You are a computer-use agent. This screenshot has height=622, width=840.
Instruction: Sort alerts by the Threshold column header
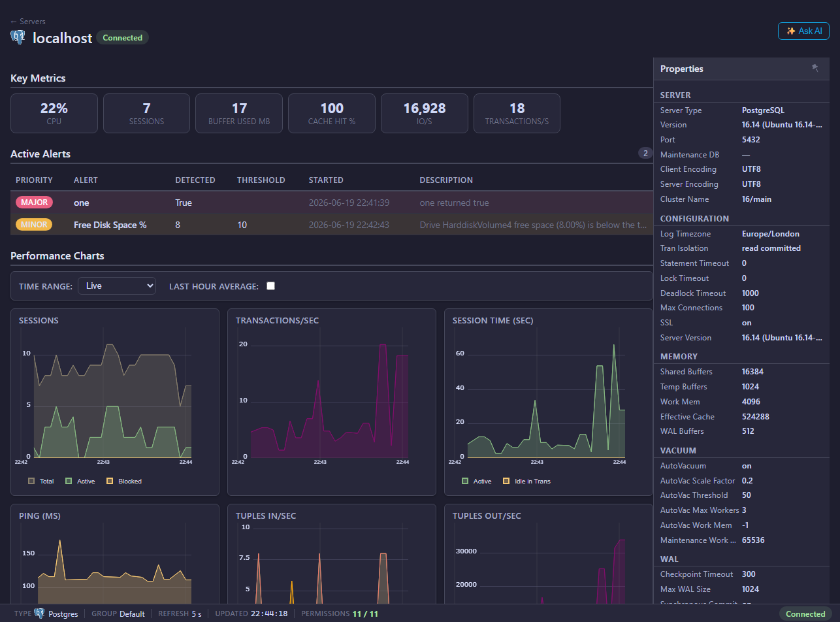(261, 180)
